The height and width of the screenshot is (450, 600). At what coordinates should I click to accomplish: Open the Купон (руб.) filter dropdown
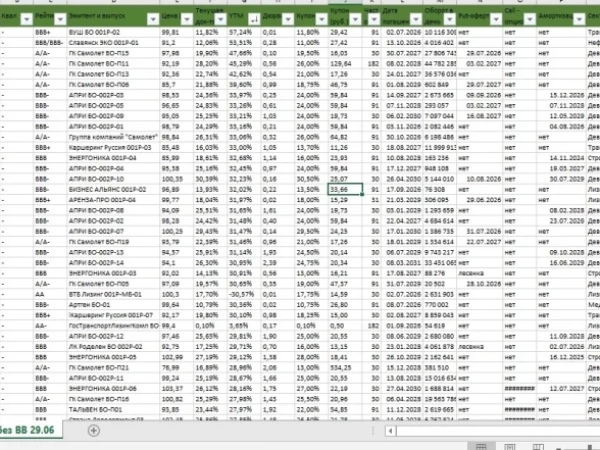(355, 19)
